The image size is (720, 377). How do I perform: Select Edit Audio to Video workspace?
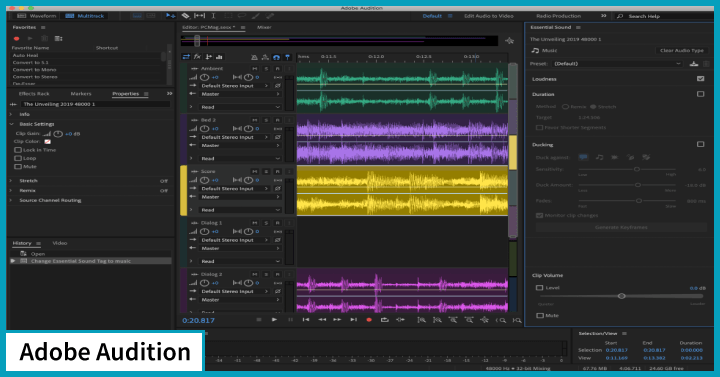(489, 16)
